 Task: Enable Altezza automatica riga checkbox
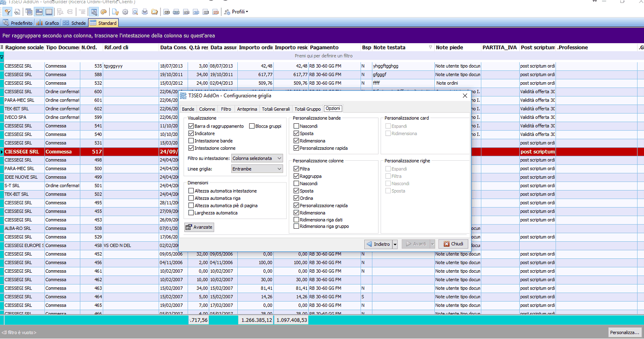(x=191, y=198)
